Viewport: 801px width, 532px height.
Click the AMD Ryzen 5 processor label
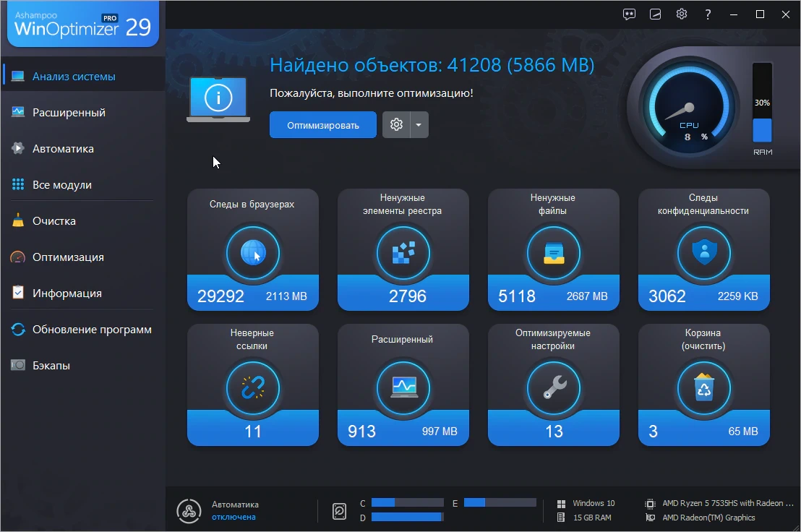(728, 503)
